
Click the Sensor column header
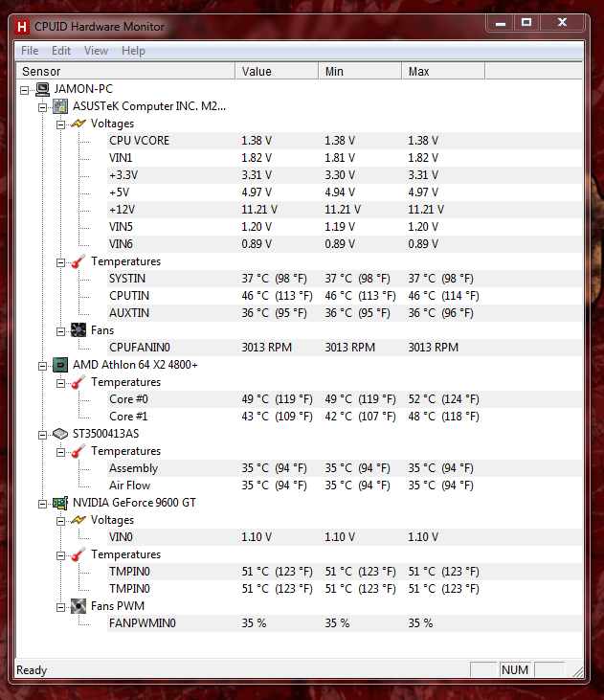point(125,72)
